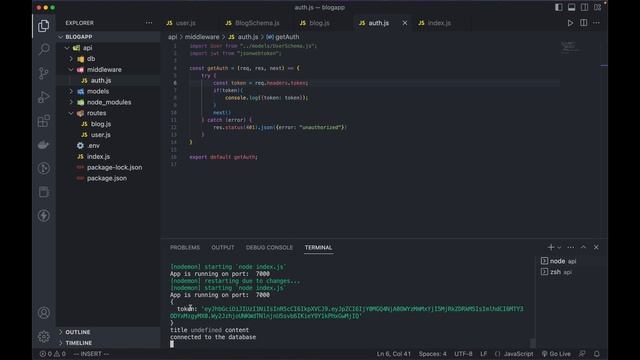Image resolution: width=640 pixels, height=360 pixels.
Task: Split the editor to the right
Action: click(584, 23)
